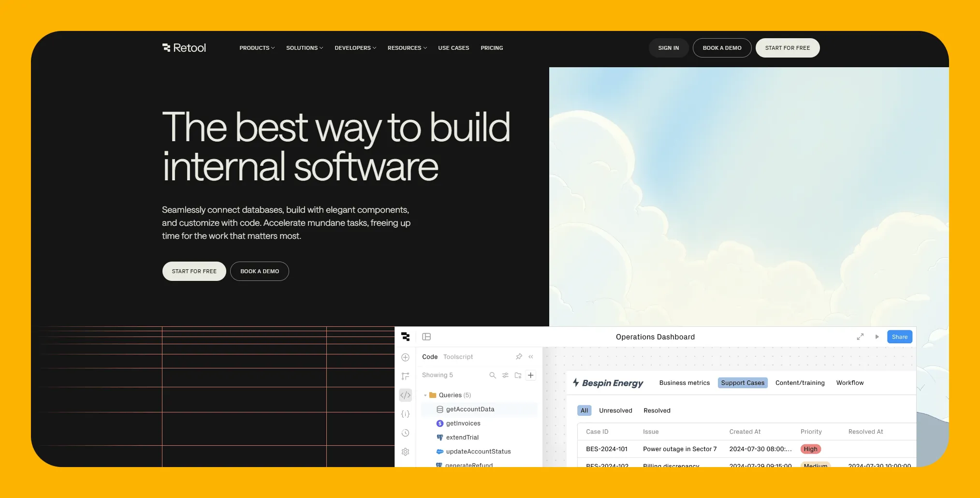
Task: Open the Developers dropdown menu
Action: pos(355,48)
